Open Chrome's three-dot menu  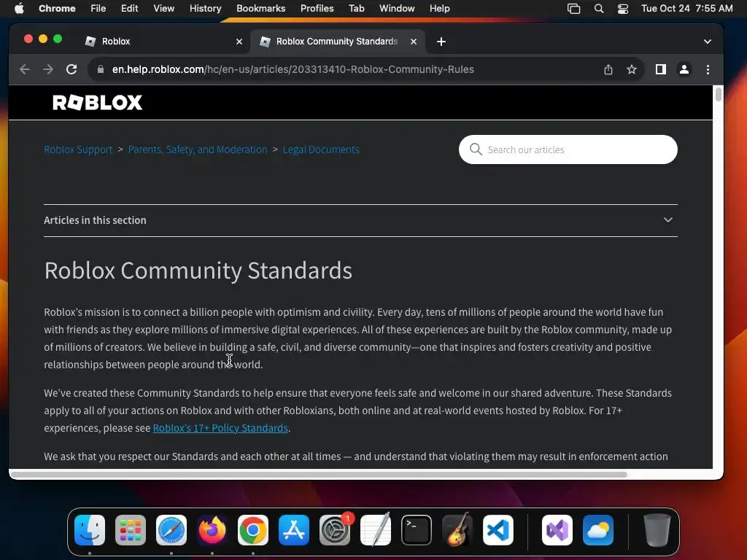pos(708,69)
